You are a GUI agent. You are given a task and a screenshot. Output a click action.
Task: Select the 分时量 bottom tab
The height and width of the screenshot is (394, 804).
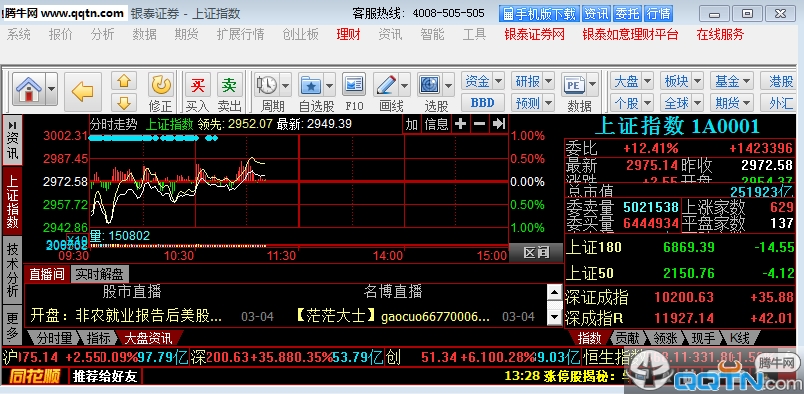[x=54, y=338]
